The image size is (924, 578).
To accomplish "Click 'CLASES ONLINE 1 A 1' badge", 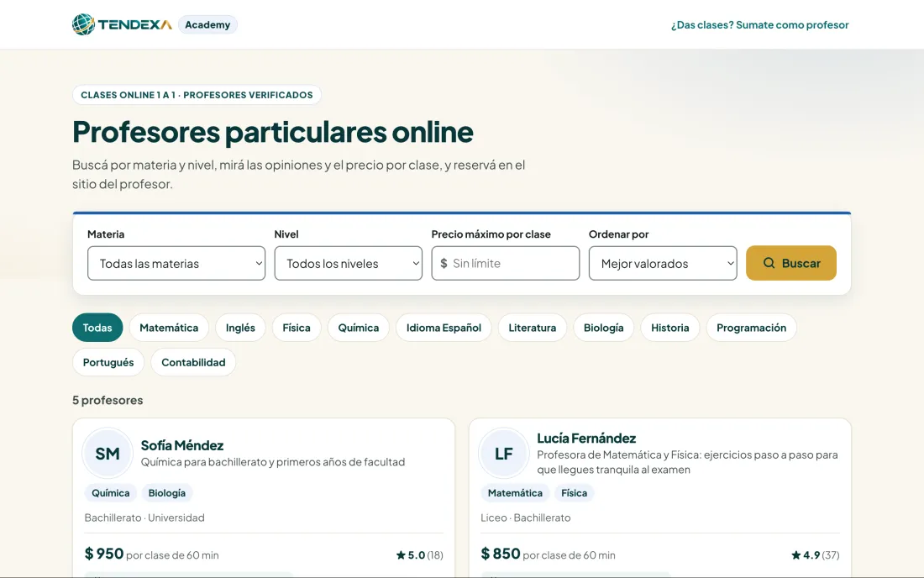I will [197, 95].
